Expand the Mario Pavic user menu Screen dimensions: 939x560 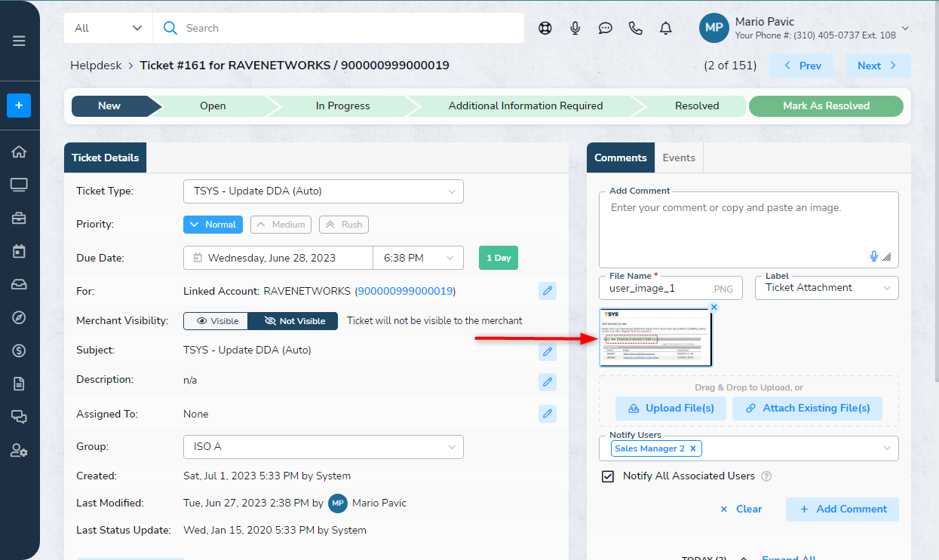click(x=905, y=29)
